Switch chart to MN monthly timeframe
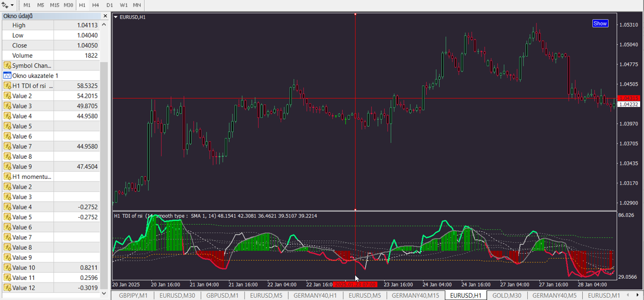This screenshot has width=644, height=300. coord(137,5)
